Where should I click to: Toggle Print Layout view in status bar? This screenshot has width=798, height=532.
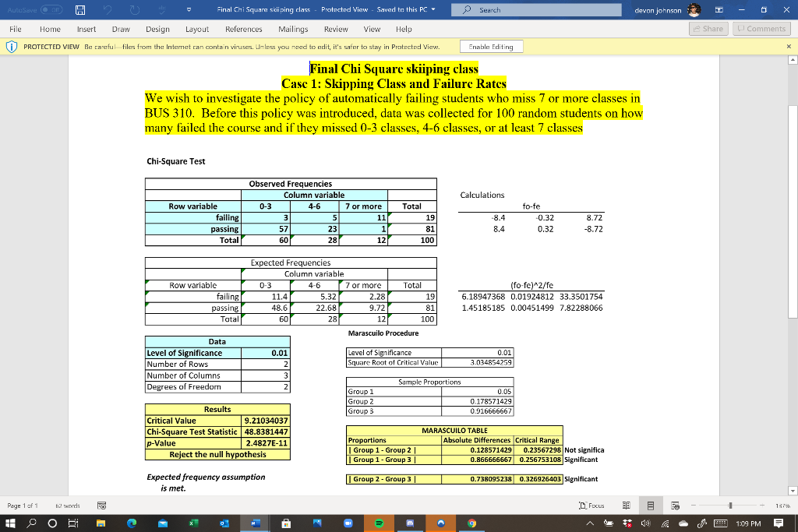pyautogui.click(x=651, y=505)
